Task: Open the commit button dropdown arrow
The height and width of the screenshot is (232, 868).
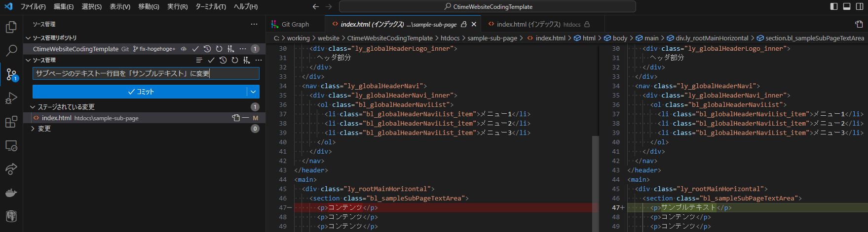Action: (253, 92)
